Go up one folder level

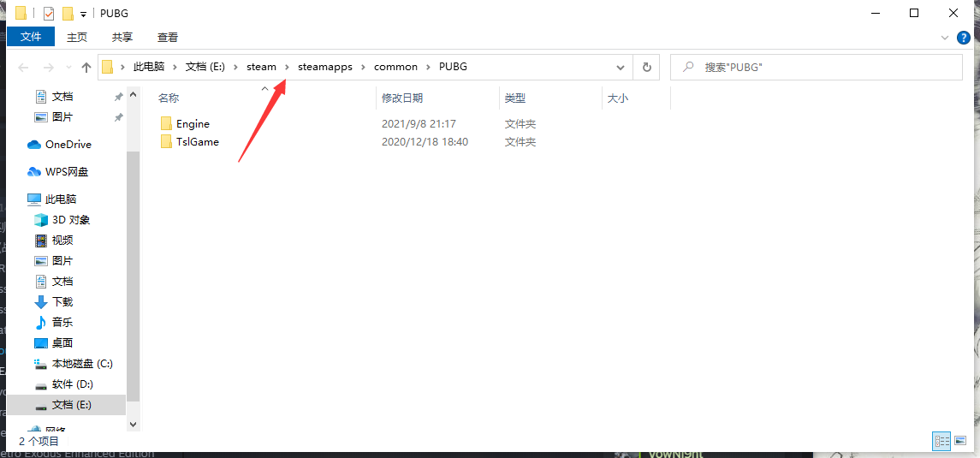[x=86, y=67]
